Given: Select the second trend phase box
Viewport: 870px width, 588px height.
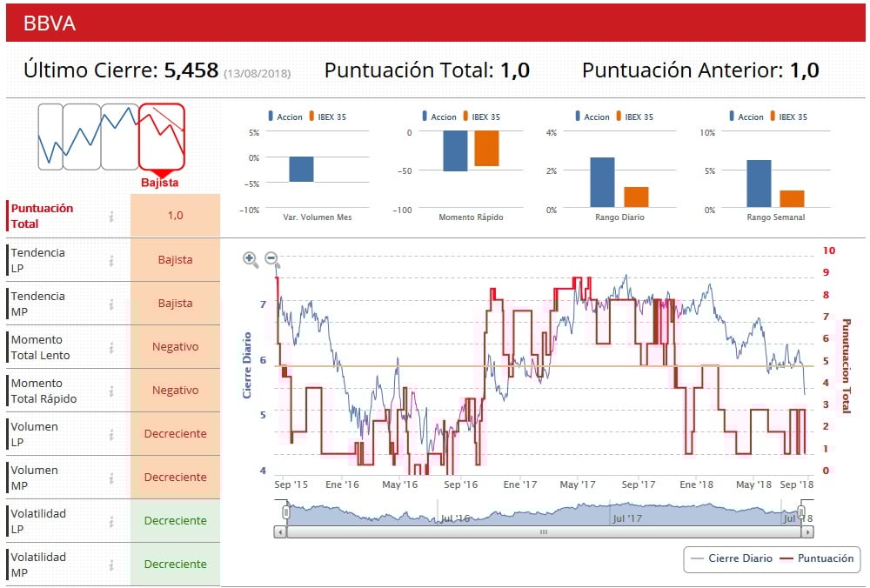Looking at the screenshot, I should coord(82,137).
